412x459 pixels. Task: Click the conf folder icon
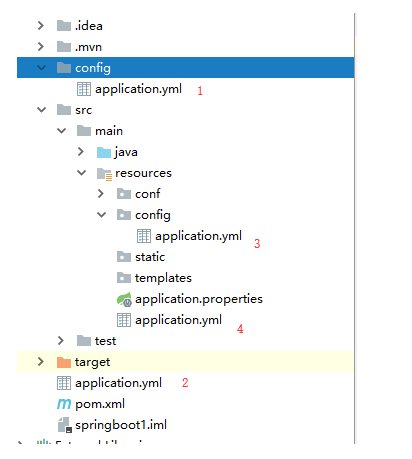click(124, 194)
